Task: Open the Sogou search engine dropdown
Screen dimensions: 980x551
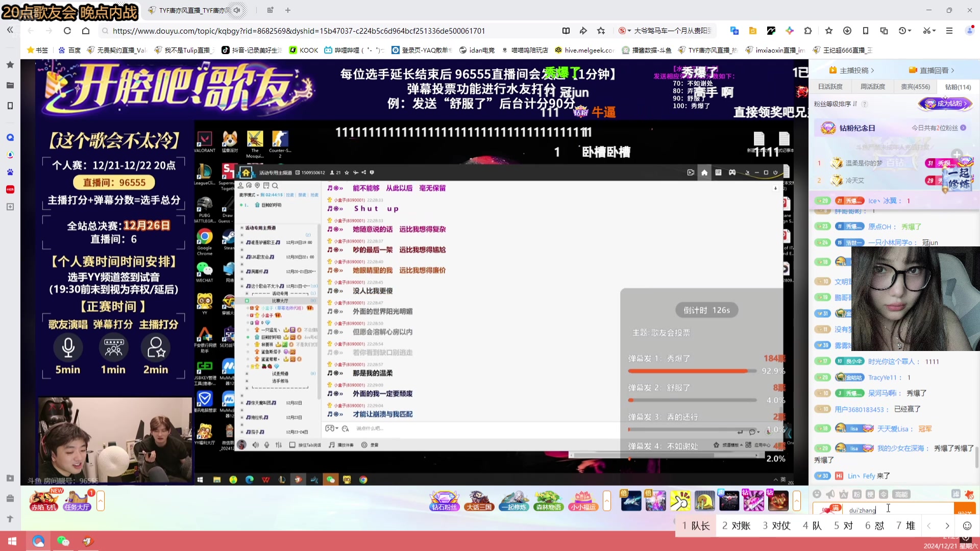Action: 625,31
